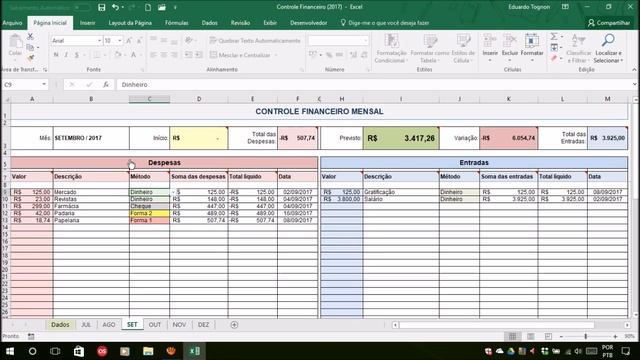Create a new blank workbook from Quick Access
The image size is (640, 360).
coord(148,7)
